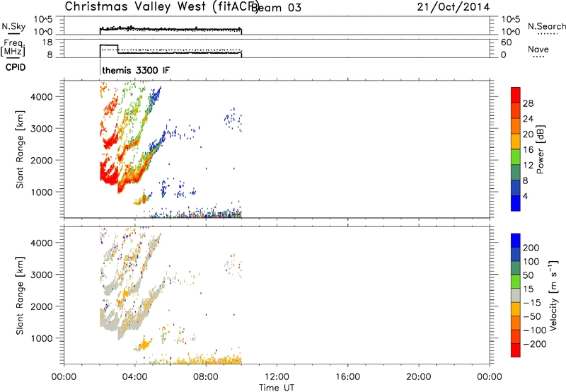Click the 'CPID' label
566x392 pixels.
click(15, 67)
